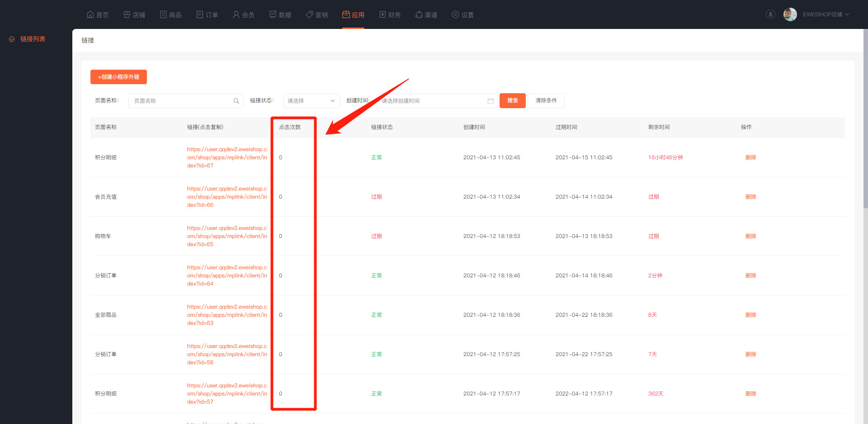Click the user avatar picture
This screenshot has width=868, height=424.
coord(790,14)
